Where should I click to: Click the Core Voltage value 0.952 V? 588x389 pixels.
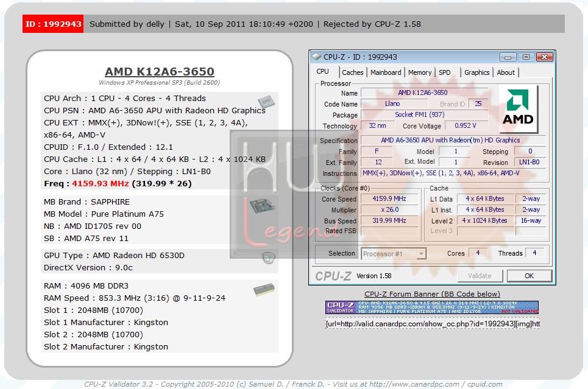466,125
